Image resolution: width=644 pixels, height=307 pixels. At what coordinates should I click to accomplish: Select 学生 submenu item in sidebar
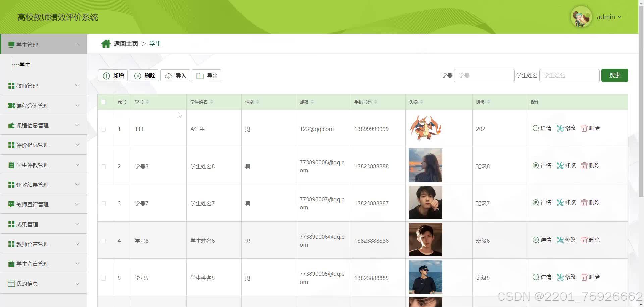[25, 65]
